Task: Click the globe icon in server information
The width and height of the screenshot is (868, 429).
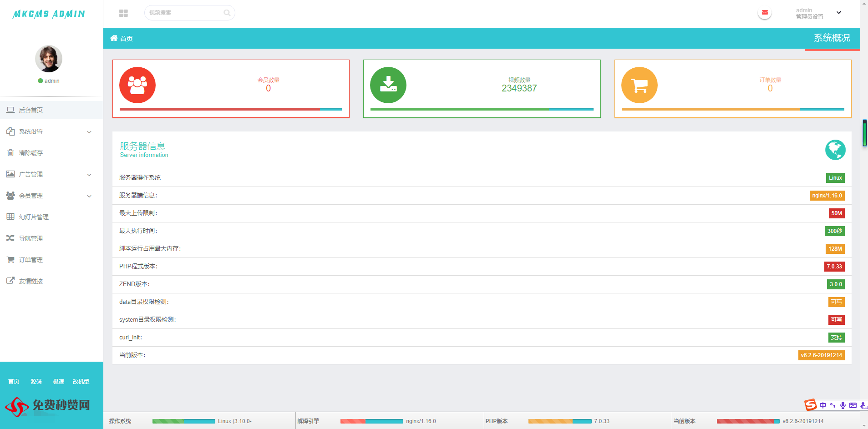Action: point(835,150)
